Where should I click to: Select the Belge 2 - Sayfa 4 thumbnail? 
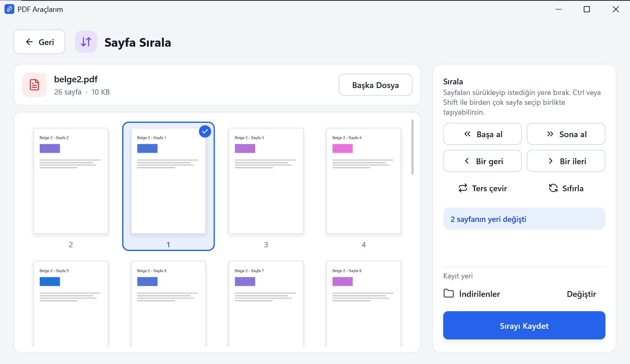pyautogui.click(x=364, y=181)
